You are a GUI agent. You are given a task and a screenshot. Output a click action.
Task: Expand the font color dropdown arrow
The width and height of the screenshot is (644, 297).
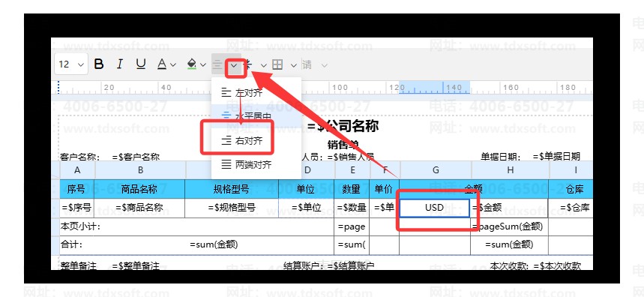173,65
